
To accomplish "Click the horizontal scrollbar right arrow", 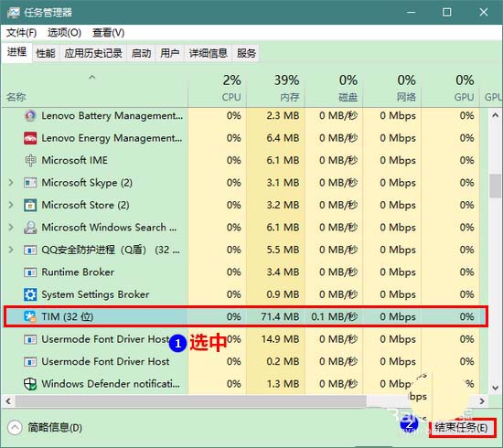I will tap(482, 400).
